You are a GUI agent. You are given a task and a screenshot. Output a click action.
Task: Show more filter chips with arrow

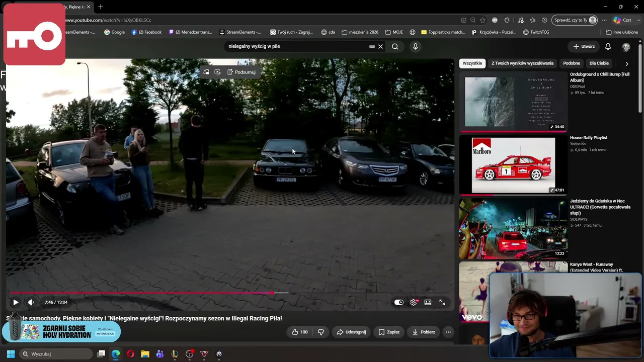pos(626,64)
